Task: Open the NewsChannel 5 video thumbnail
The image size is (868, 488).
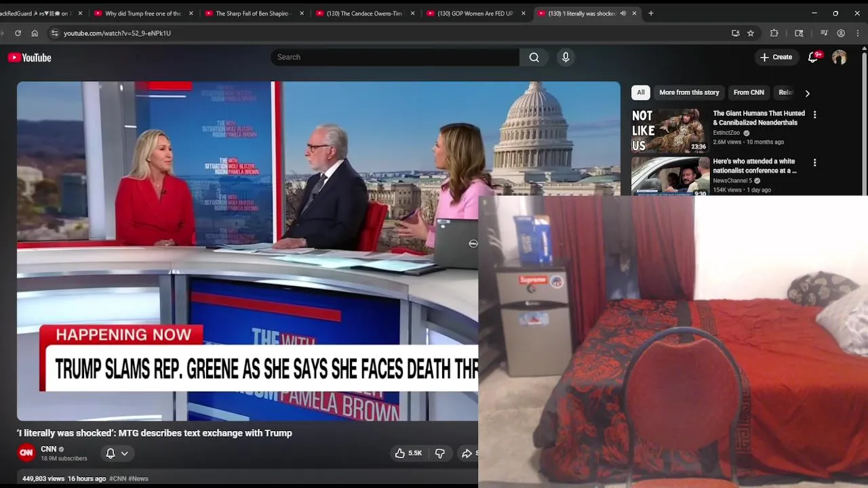Action: point(670,176)
